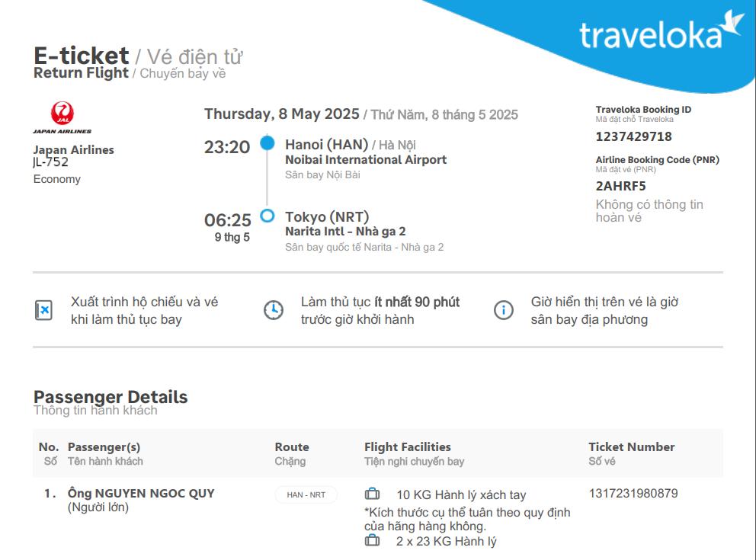Screen dimensions: 756x560
Task: Click the carry-on baggage suitcase icon
Action: [x=372, y=494]
